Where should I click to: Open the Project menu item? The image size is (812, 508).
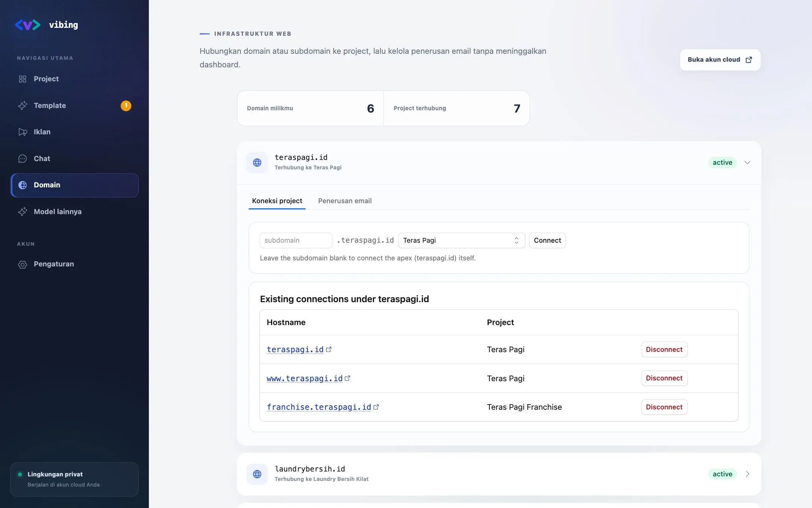[x=74, y=79]
